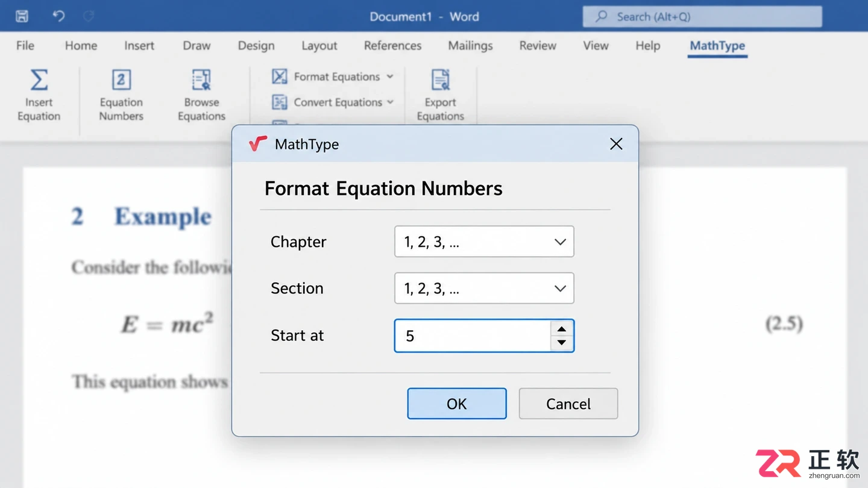Open the Mailings tab
The image size is (868, 488).
click(471, 46)
